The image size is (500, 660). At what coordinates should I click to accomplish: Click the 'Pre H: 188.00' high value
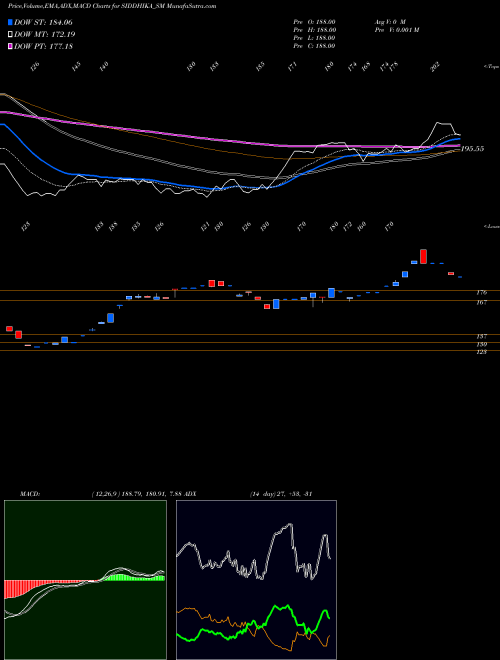(314, 30)
